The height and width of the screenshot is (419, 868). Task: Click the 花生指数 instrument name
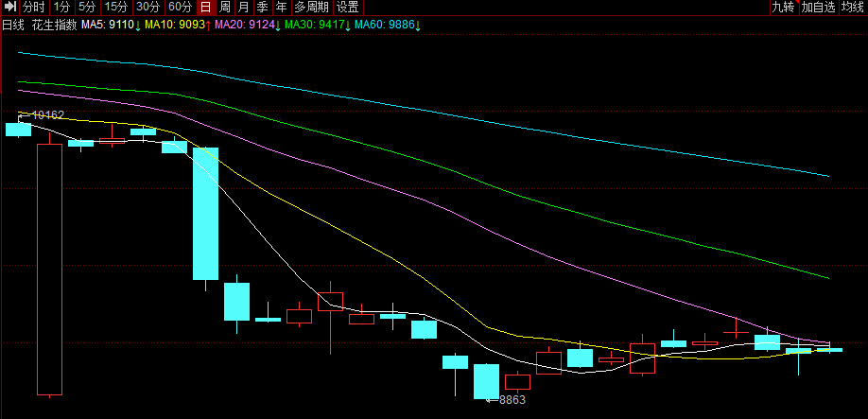pos(54,25)
